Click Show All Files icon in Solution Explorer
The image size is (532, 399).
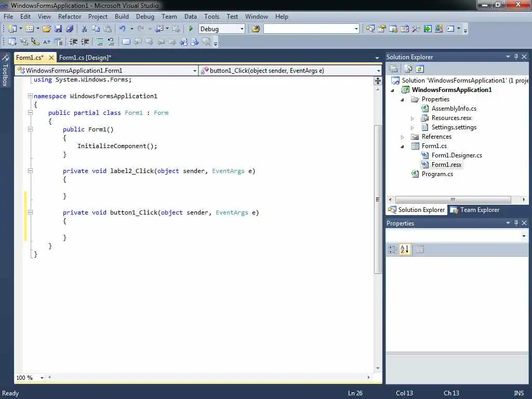point(408,69)
